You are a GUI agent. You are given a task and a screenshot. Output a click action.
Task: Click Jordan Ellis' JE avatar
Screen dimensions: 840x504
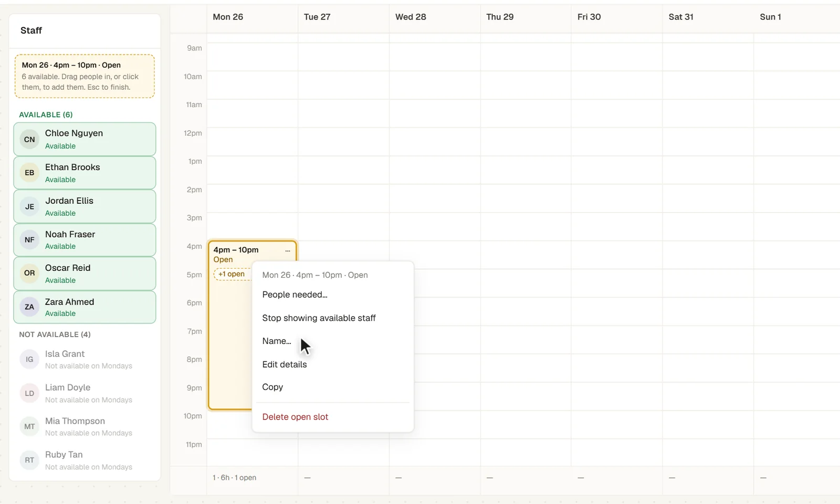(x=29, y=206)
